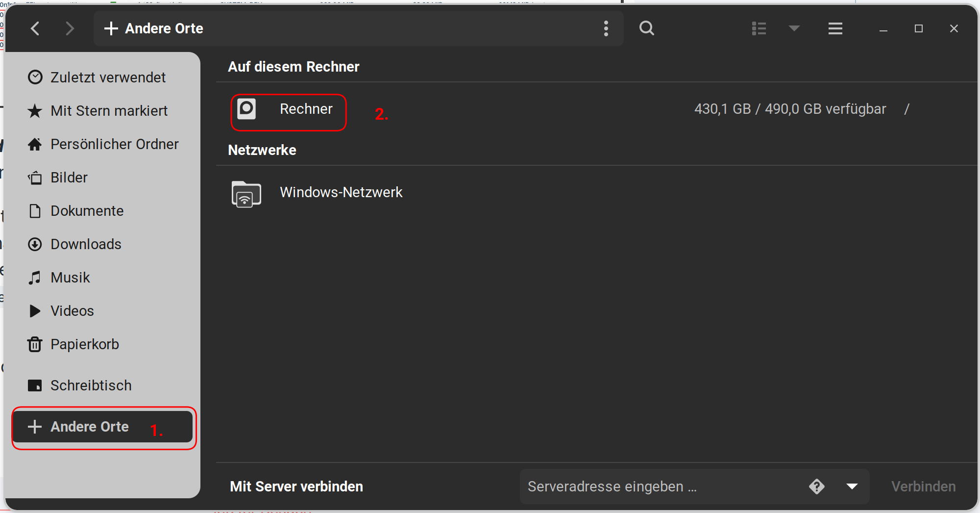Open Papierkorb in sidebar

102,344
